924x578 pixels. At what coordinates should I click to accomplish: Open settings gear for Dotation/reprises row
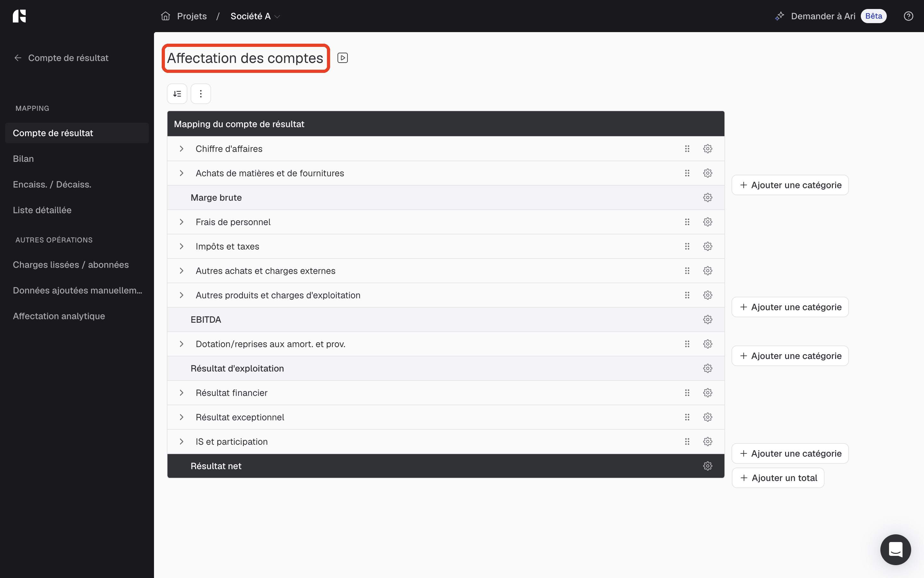707,344
